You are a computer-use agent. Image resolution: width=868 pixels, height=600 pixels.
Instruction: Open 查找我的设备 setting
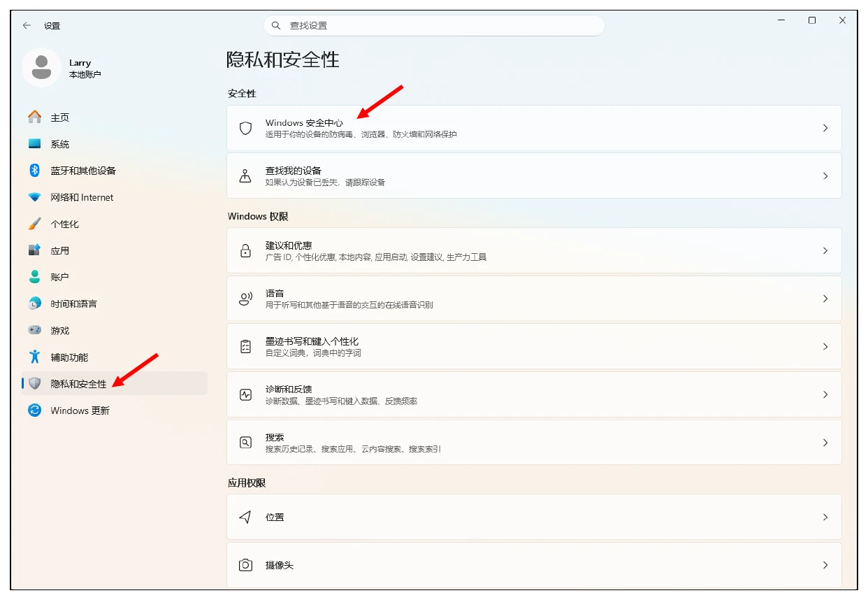534,176
